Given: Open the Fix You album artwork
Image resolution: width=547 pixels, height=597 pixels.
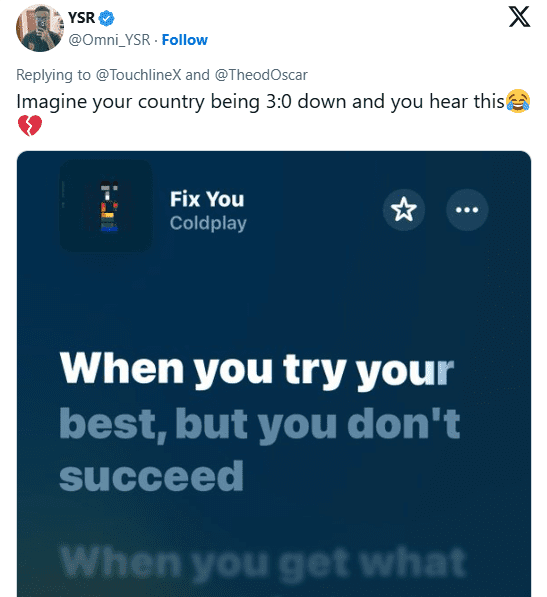Looking at the screenshot, I should pos(106,206).
